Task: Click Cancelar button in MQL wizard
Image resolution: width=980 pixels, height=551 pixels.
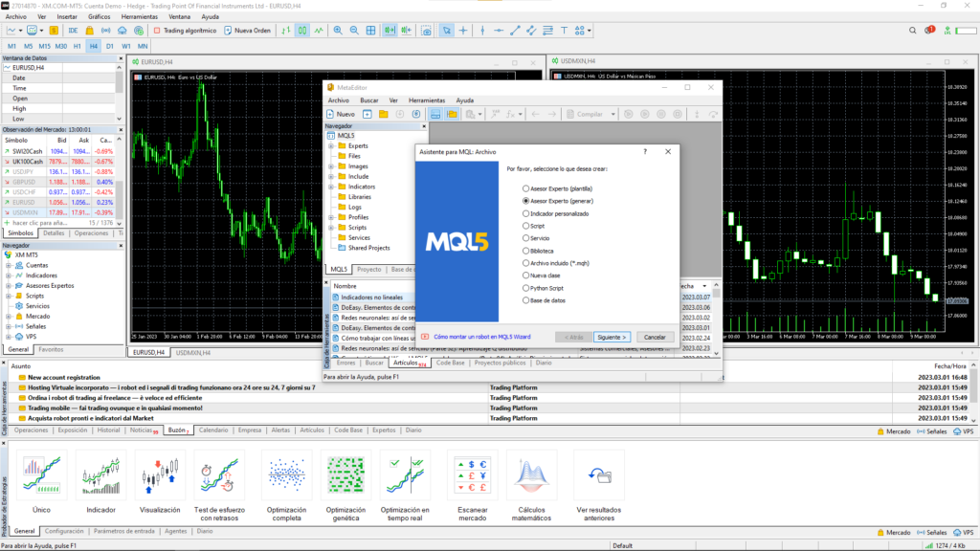Action: click(x=655, y=338)
